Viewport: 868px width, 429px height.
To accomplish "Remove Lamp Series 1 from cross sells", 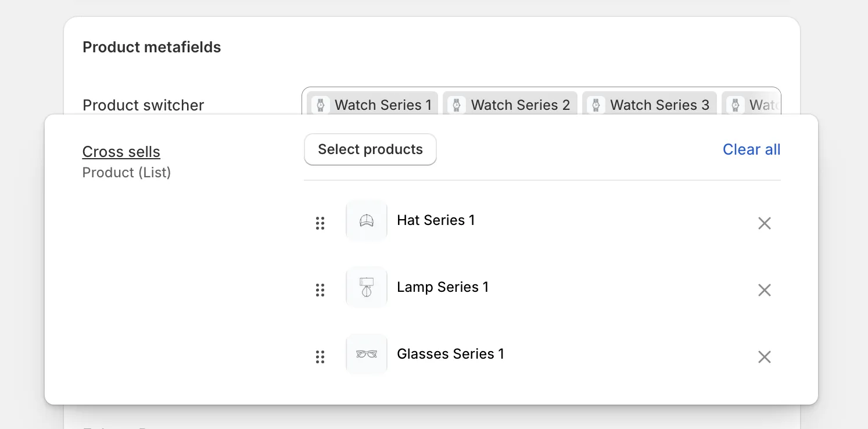I will [x=764, y=290].
